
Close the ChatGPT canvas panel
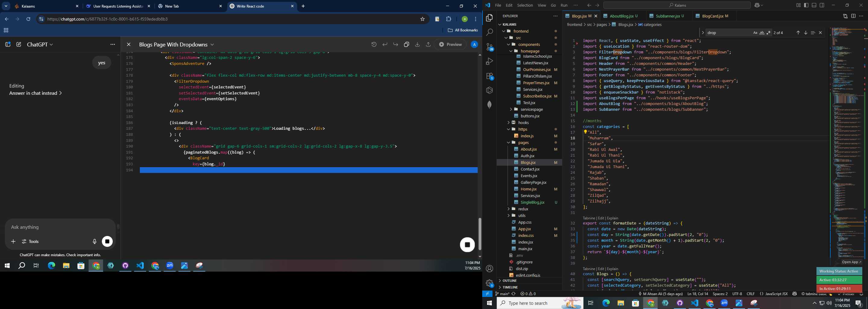coord(128,45)
